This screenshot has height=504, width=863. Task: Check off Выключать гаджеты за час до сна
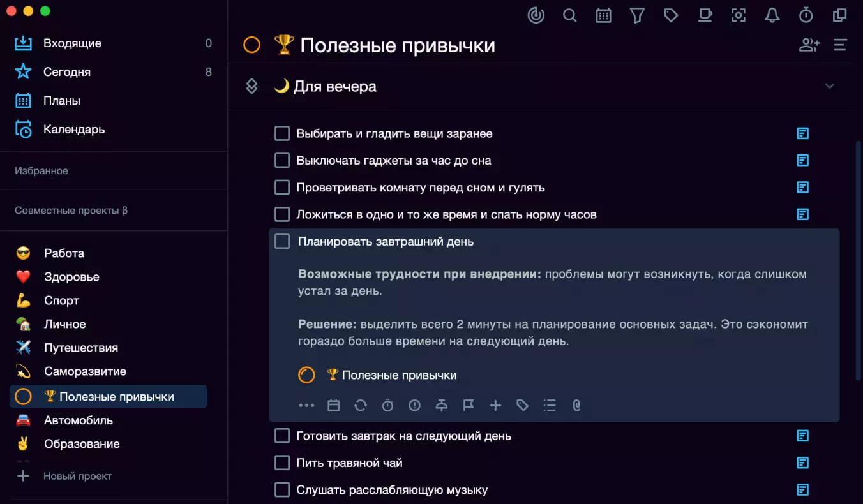coord(282,160)
